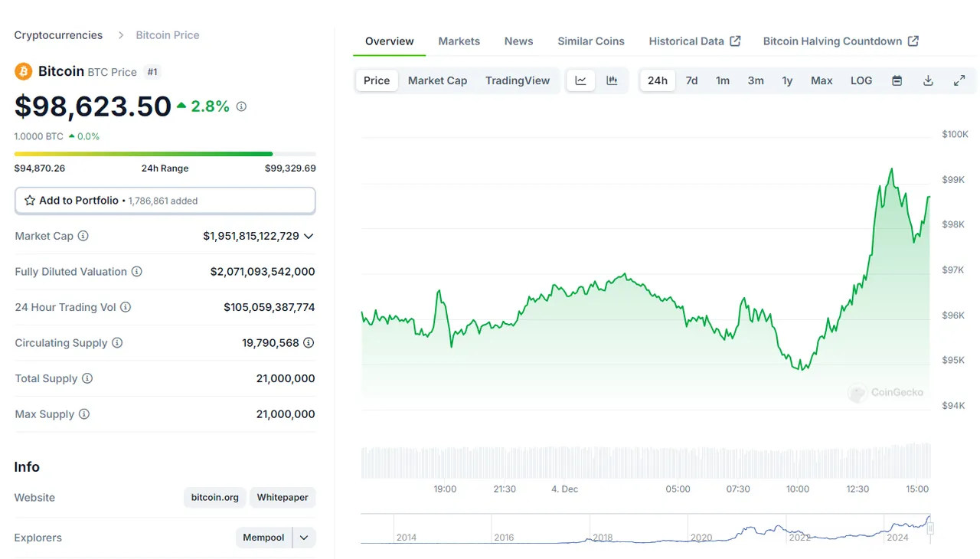Click the Bitcoin Price breadcrumb text
The image size is (980, 559).
[x=168, y=35]
